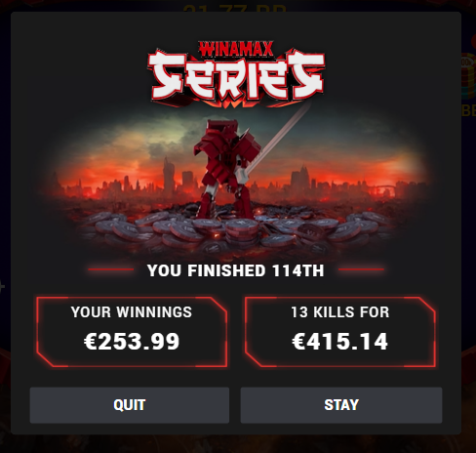Click the YOUR WINNINGS label
The image size is (476, 453).
pos(132,312)
